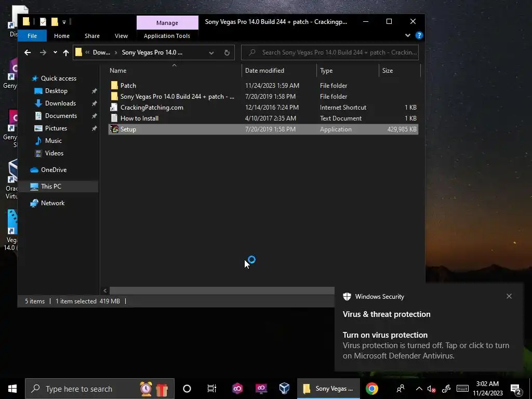Viewport: 532px width, 399px height.
Task: Click the Properties quick access toolbar icon
Action: click(x=43, y=22)
